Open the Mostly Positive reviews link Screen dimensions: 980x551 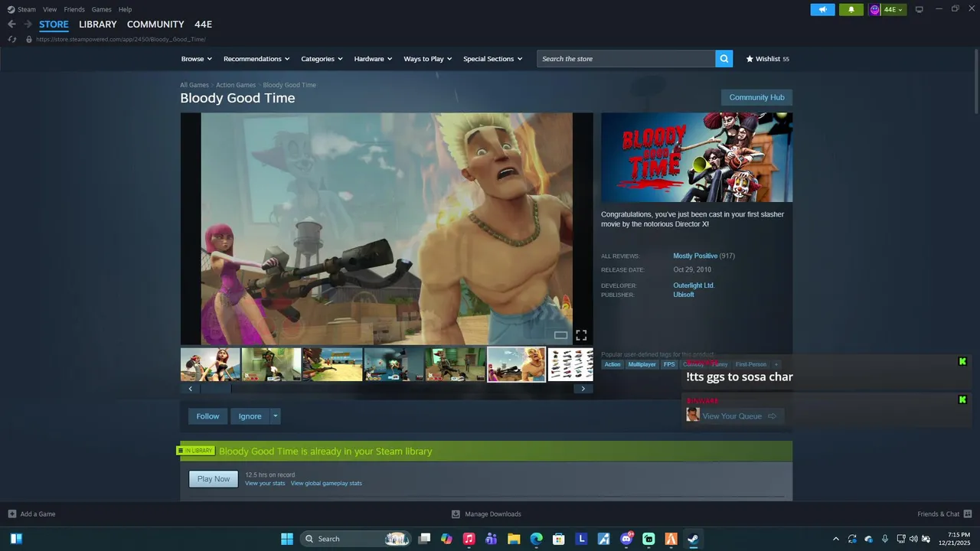pos(695,256)
